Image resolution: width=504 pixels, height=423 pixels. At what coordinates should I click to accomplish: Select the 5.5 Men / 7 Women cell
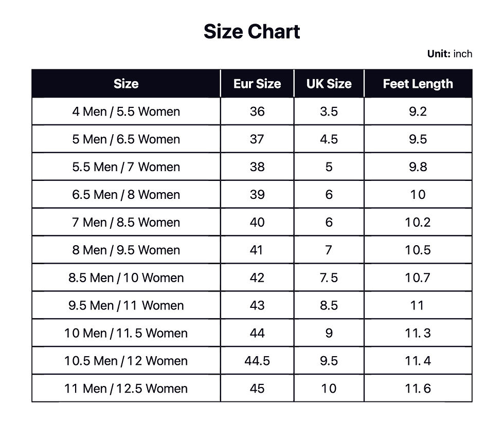coord(126,167)
